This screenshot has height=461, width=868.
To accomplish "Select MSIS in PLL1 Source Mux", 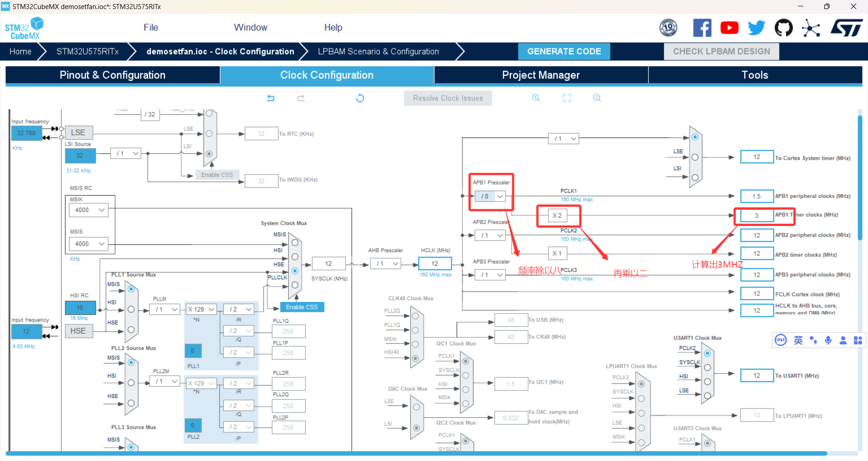I will click(x=131, y=289).
